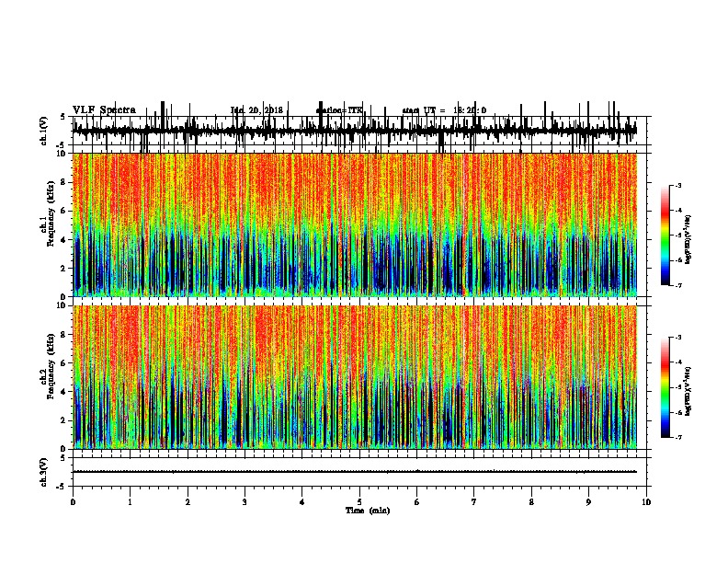This screenshot has width=728, height=563.
Task: Click time-axis tick label '8'
Action: (x=531, y=502)
